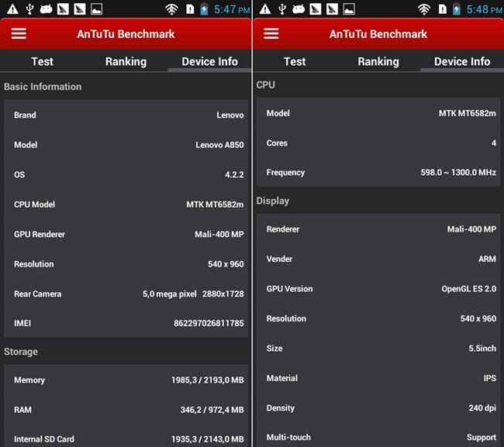Image resolution: width=504 pixels, height=447 pixels.
Task: Tap SIM alert icon in left status bar
Action: [190, 9]
